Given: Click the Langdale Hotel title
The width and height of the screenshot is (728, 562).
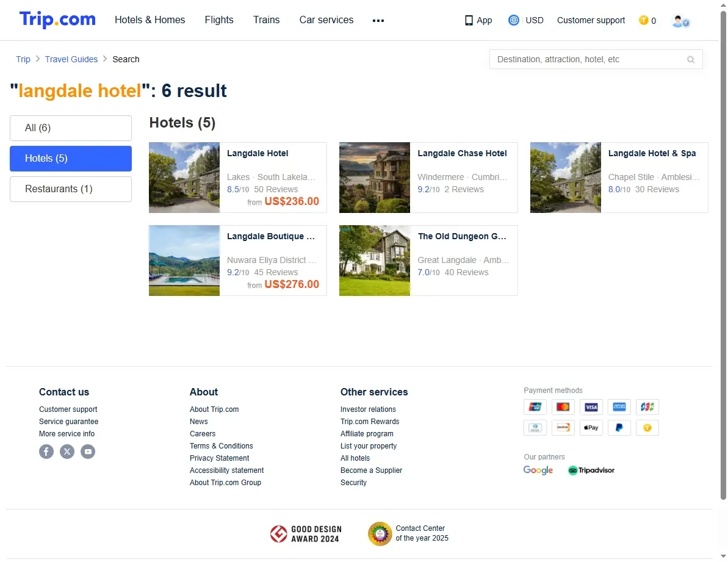Looking at the screenshot, I should [258, 154].
